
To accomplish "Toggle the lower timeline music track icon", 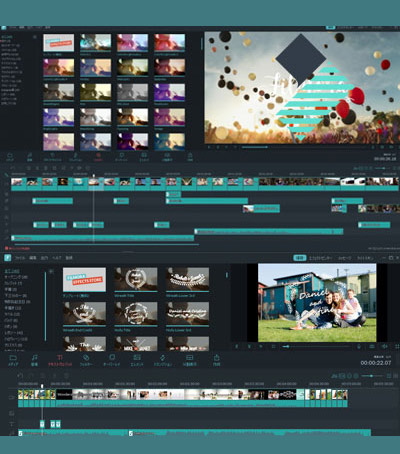I will (12, 433).
